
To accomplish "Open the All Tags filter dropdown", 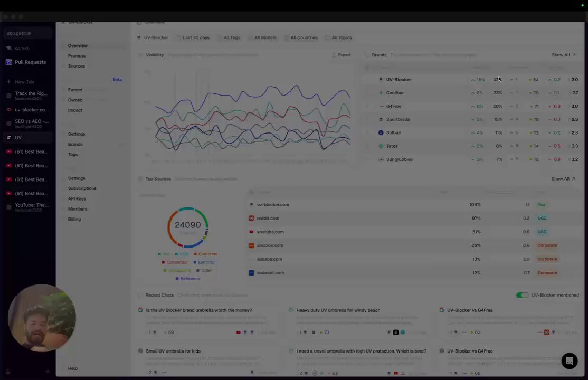I will pyautogui.click(x=229, y=37).
